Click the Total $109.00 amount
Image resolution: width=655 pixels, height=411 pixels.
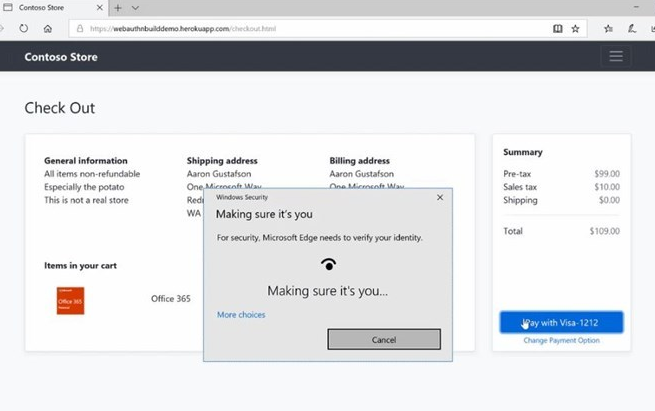604,231
